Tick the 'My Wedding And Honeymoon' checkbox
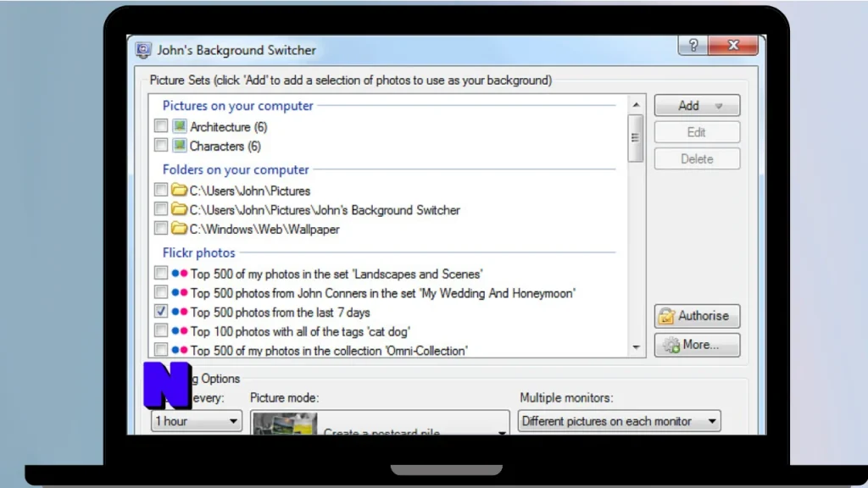This screenshot has width=868, height=488. click(160, 292)
